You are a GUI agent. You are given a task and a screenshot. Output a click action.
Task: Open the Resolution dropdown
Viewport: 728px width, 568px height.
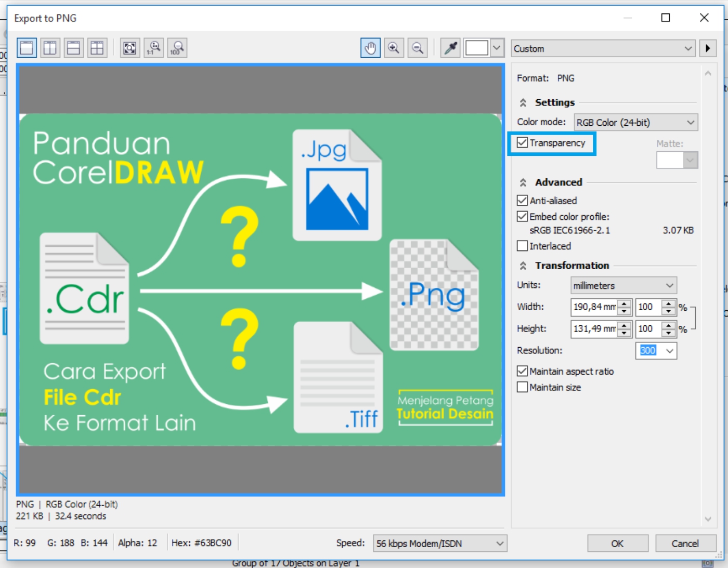670,351
